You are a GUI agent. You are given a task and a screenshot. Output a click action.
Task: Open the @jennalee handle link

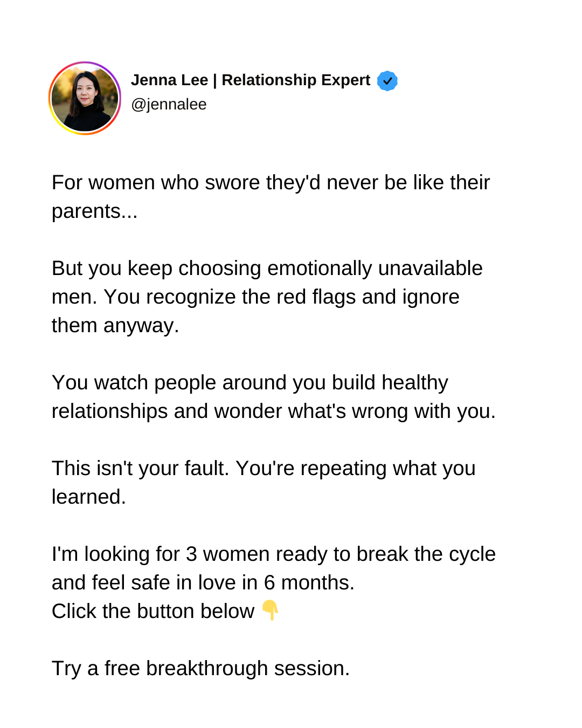coord(169,104)
